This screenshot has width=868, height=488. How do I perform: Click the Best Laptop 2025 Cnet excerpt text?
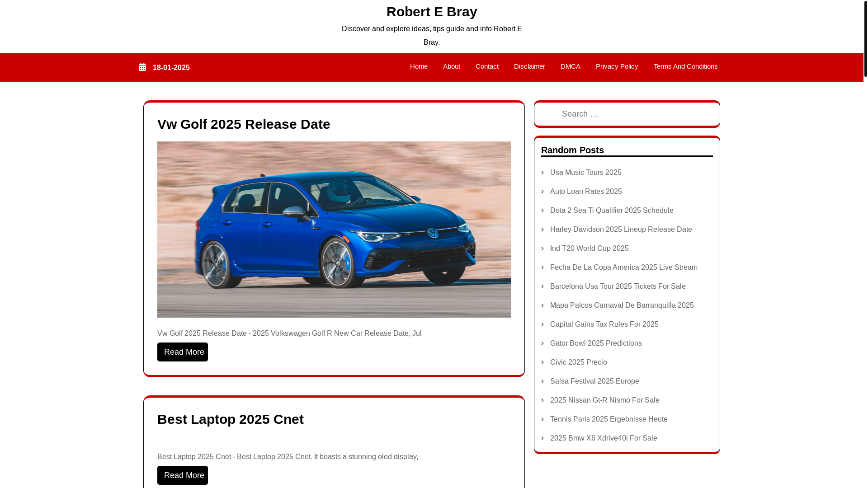pyautogui.click(x=288, y=457)
